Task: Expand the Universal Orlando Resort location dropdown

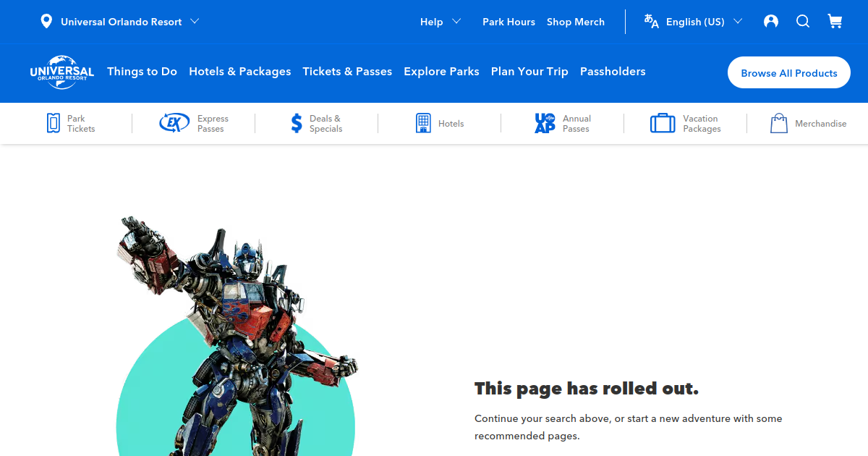Action: coord(120,22)
